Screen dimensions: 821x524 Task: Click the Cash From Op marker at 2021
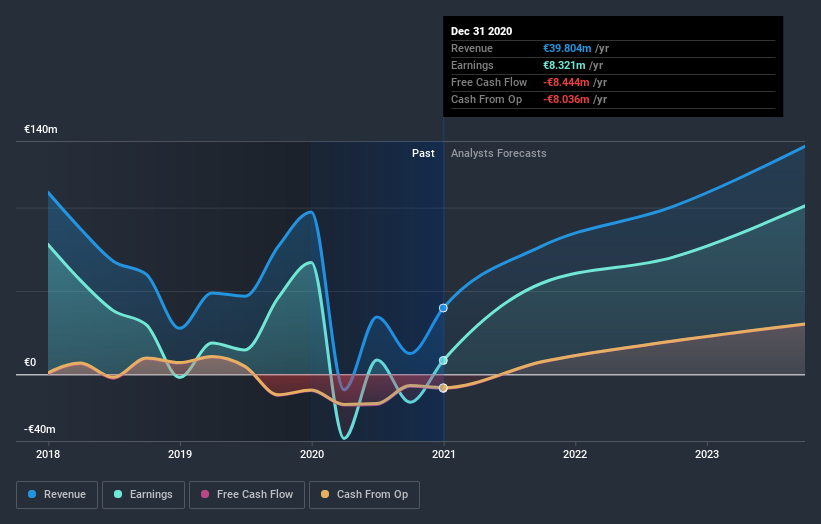443,388
